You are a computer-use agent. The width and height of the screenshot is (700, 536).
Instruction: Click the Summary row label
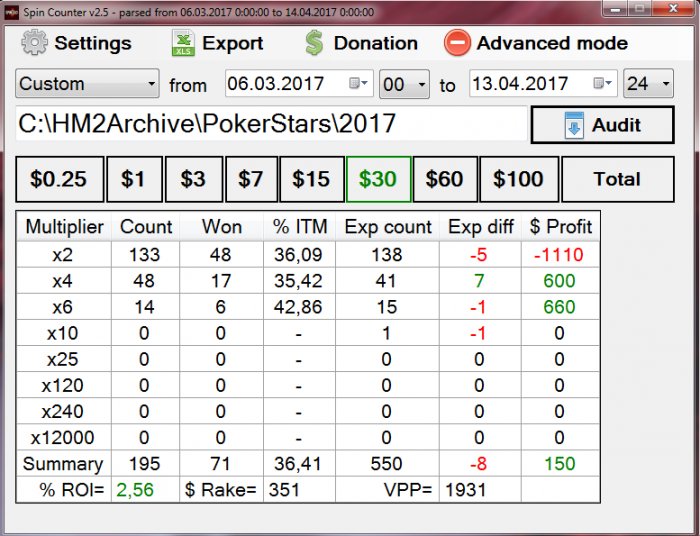[63, 464]
